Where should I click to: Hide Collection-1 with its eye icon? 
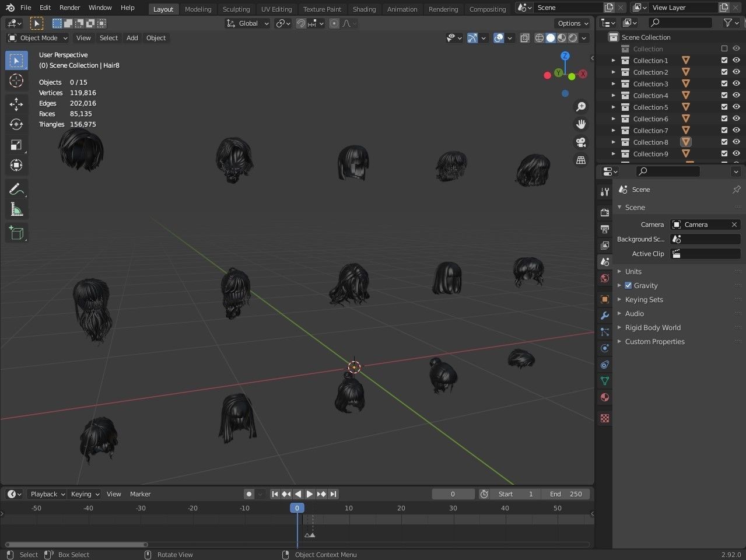[736, 61]
